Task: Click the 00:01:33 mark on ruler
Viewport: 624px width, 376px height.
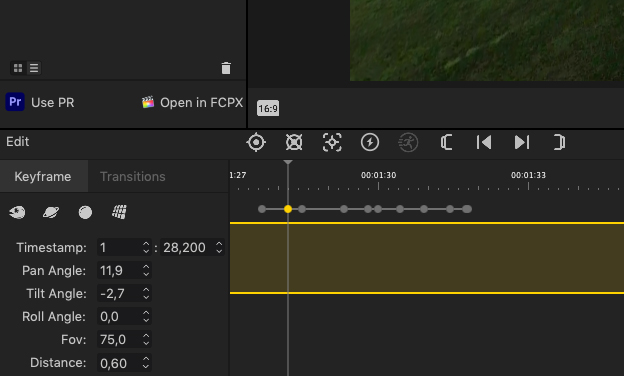Action: (528, 175)
